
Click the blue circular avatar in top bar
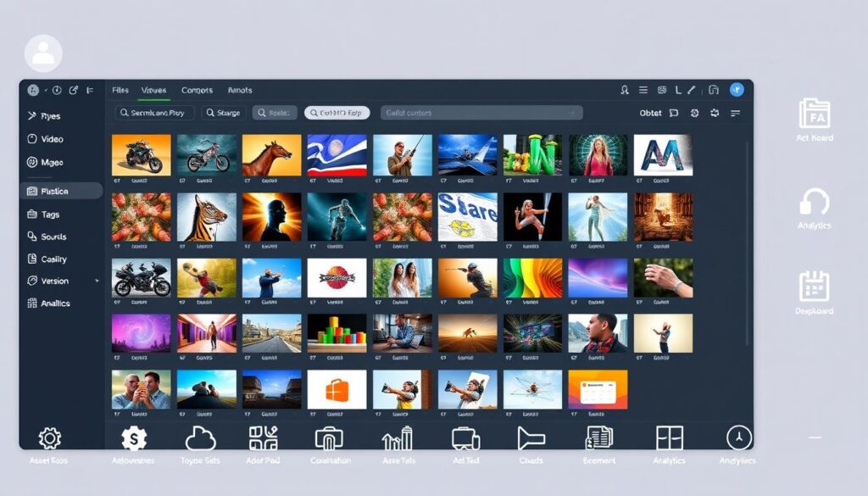(x=737, y=89)
